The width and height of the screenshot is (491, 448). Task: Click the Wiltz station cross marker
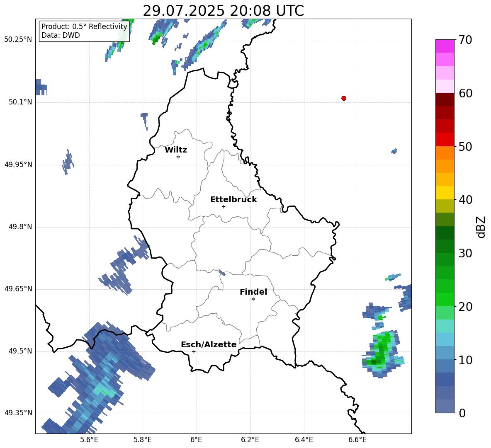[178, 157]
